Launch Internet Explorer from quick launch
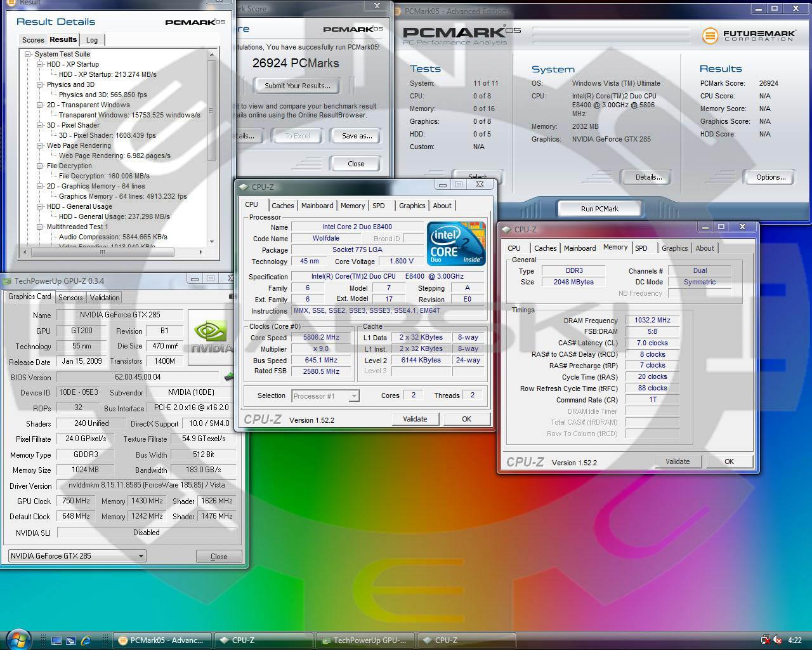Image resolution: width=812 pixels, height=650 pixels. (x=86, y=640)
